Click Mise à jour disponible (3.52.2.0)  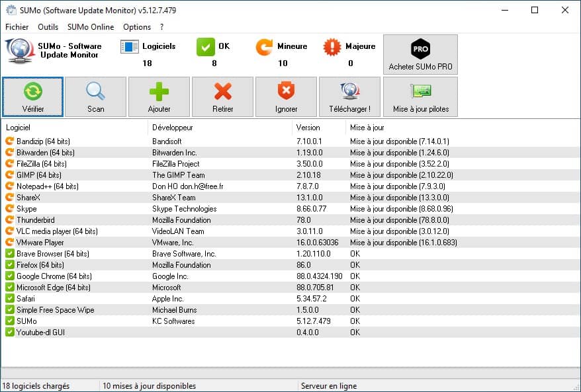click(400, 164)
